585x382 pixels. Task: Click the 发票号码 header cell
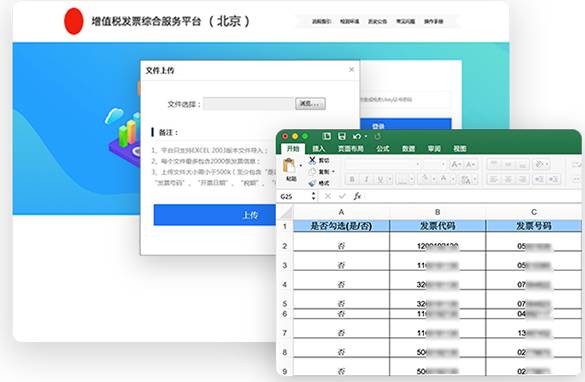coord(534,226)
